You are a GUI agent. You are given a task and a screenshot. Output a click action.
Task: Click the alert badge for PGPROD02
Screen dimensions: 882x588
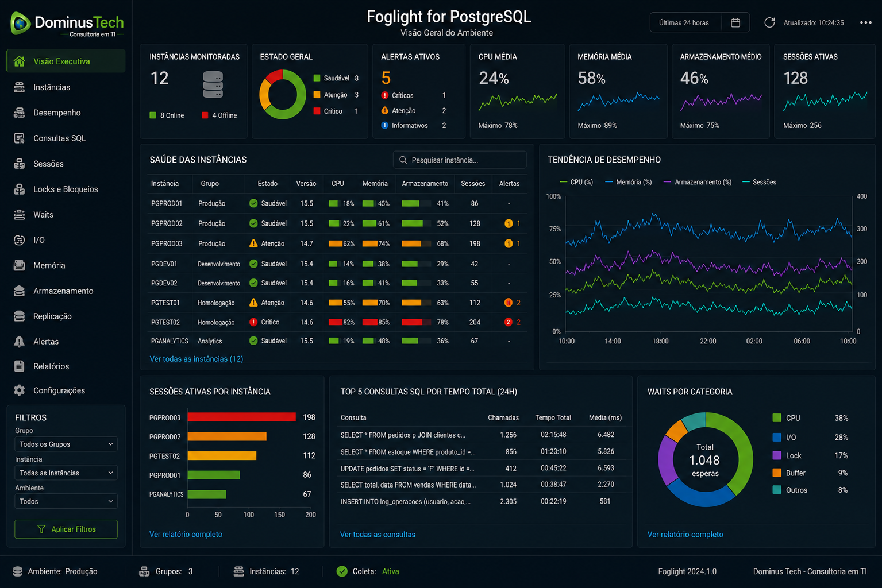click(509, 223)
